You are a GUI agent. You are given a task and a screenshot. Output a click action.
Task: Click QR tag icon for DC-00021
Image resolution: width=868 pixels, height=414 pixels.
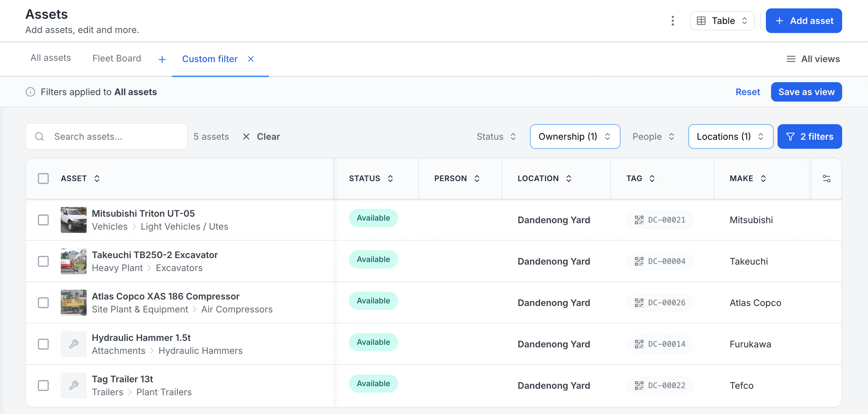click(x=639, y=220)
